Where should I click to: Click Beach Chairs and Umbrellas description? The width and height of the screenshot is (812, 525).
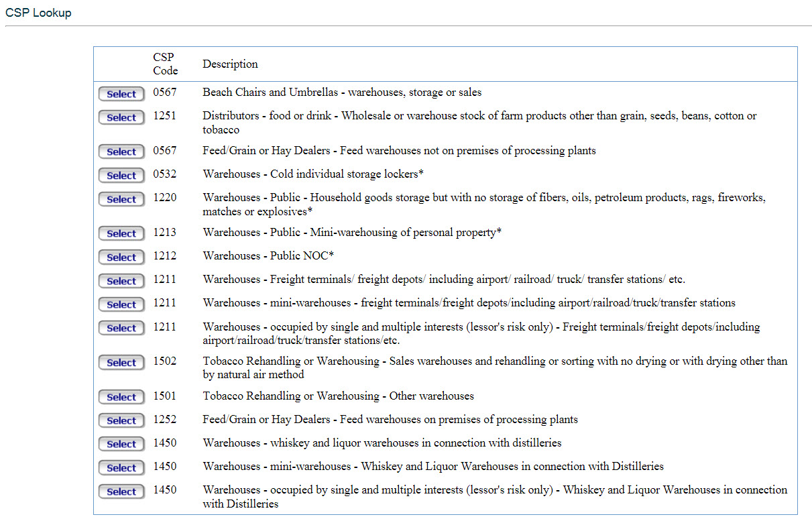pos(342,93)
